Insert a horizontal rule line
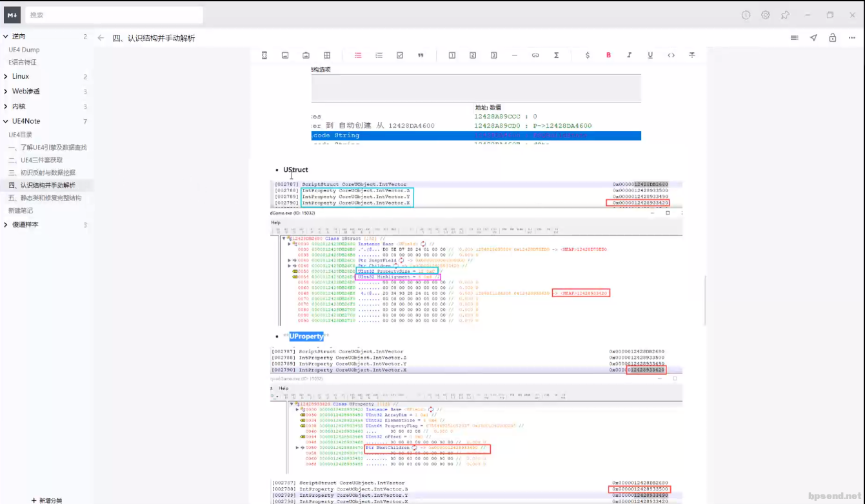The width and height of the screenshot is (865, 504). point(514,55)
